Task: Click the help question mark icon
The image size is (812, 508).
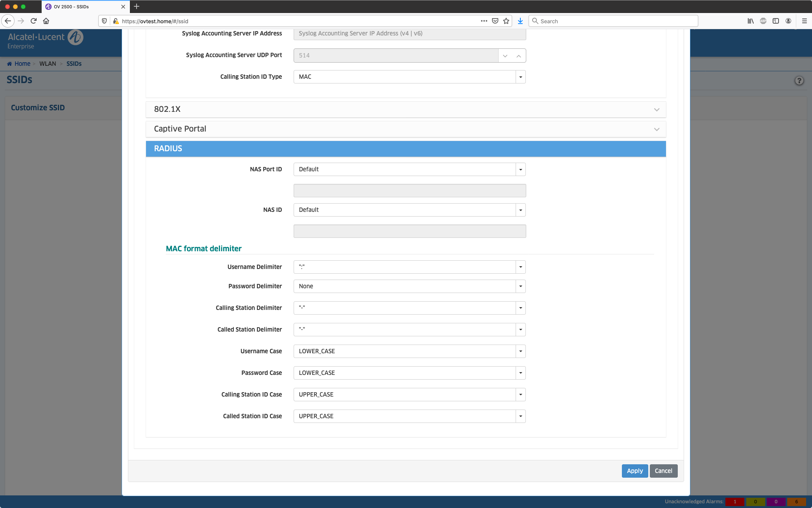Action: point(799,81)
